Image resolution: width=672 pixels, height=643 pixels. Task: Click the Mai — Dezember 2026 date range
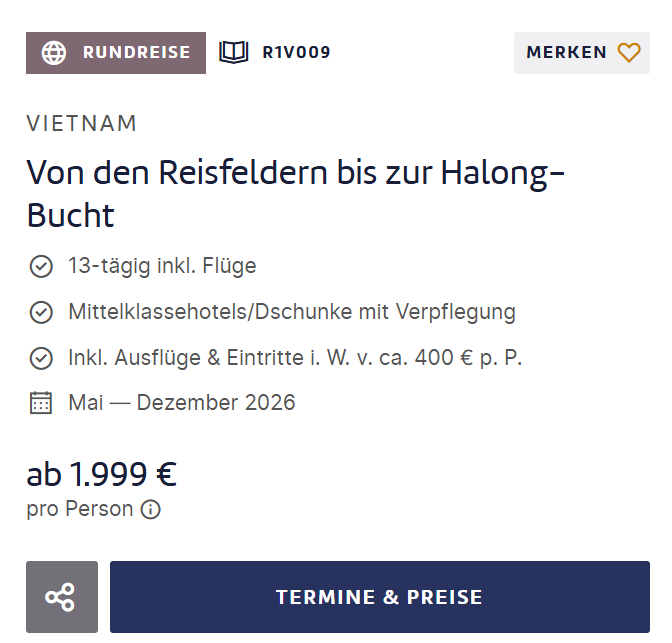pyautogui.click(x=182, y=403)
